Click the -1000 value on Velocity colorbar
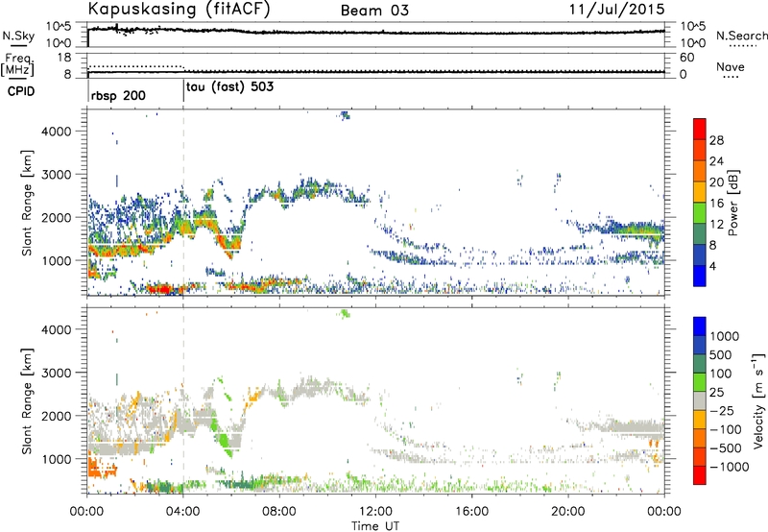768x532 pixels. (x=730, y=467)
